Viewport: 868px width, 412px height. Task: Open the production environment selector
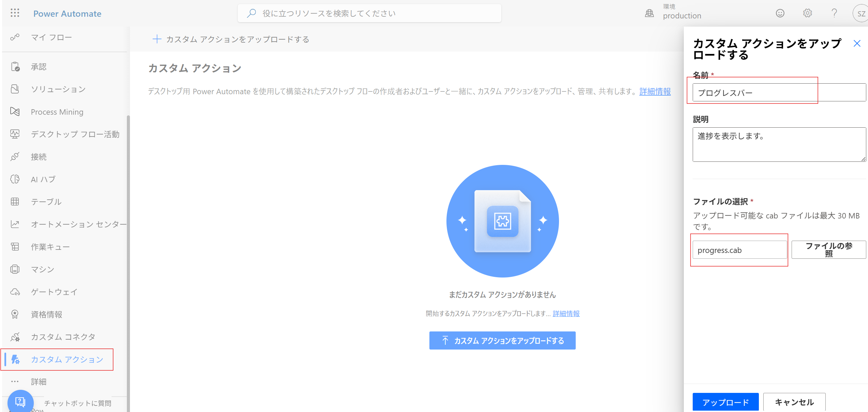[682, 15]
